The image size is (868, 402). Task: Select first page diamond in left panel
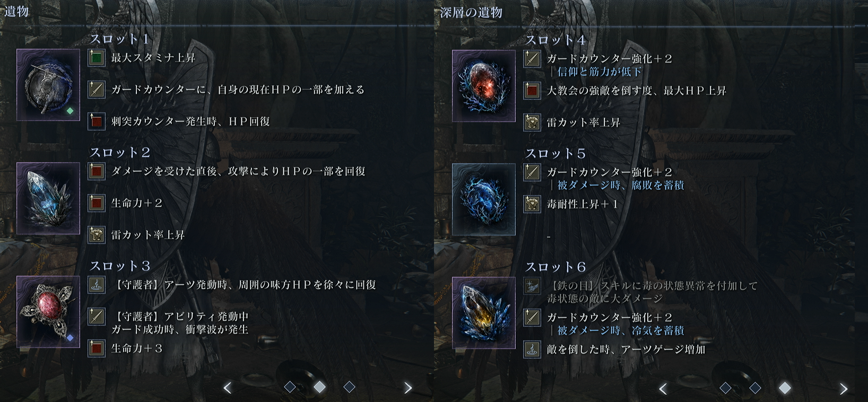point(290,387)
